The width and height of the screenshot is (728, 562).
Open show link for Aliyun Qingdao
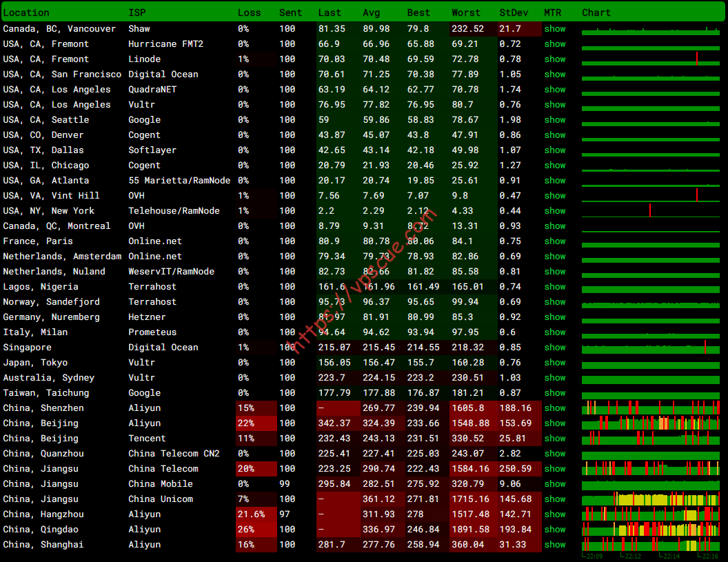click(x=555, y=530)
